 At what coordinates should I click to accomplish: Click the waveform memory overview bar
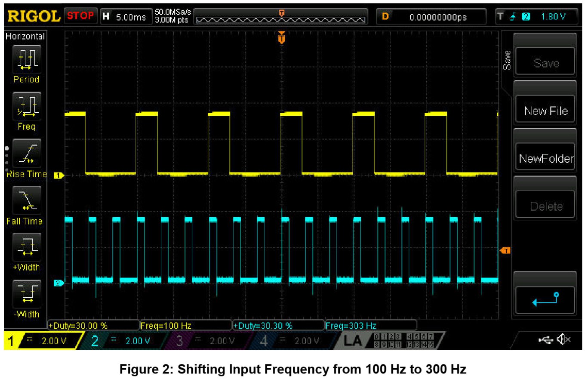pyautogui.click(x=281, y=17)
